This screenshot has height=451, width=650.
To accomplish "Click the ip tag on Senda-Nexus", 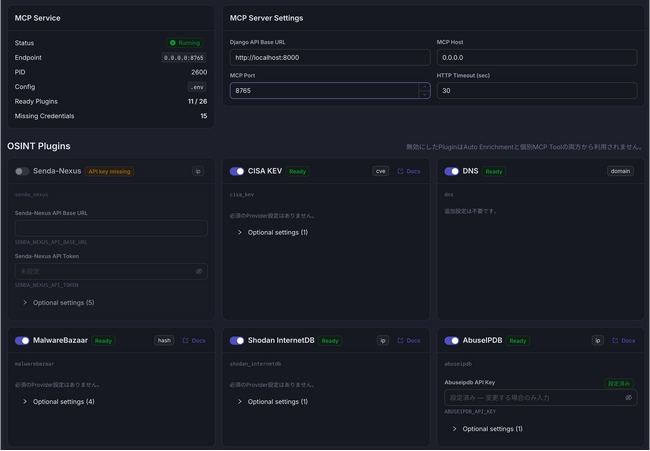I will (198, 171).
